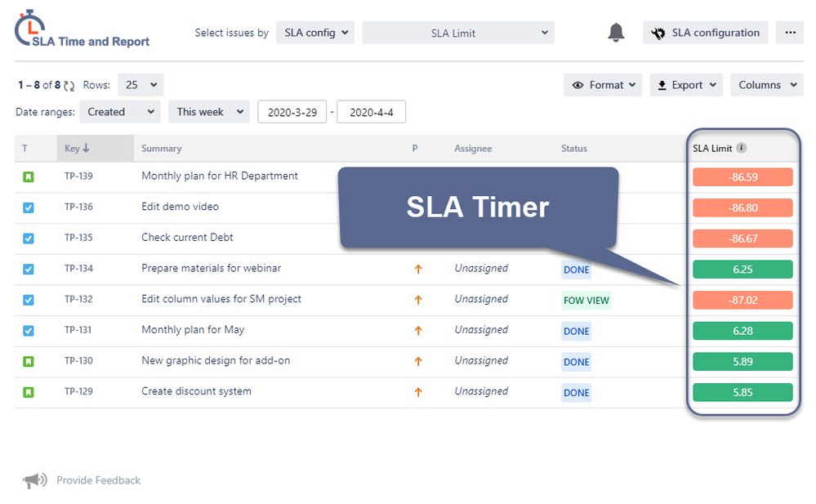Click the notification bell icon
Image resolution: width=816 pixels, height=504 pixels.
[615, 32]
